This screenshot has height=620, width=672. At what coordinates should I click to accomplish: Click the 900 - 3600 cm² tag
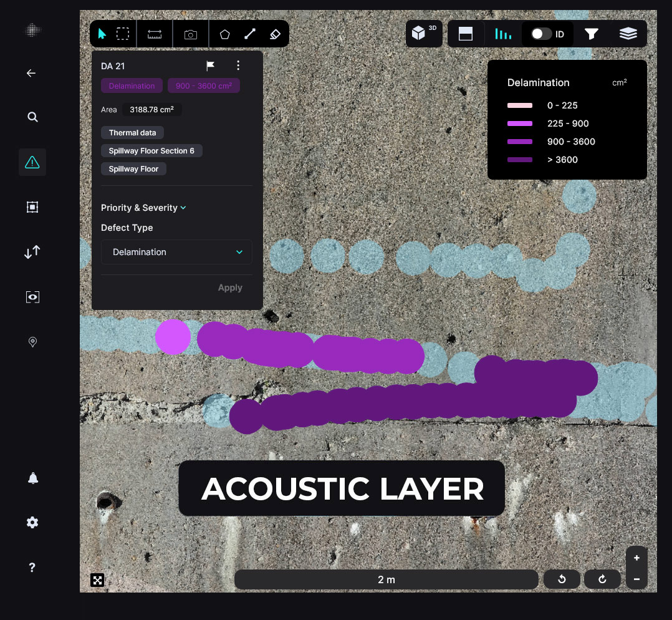(x=204, y=85)
